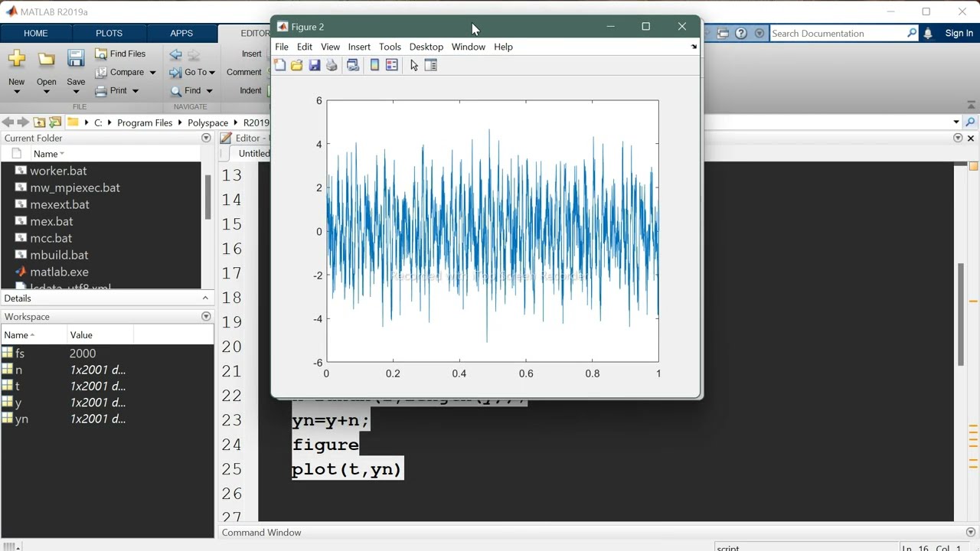Open the Find dropdown arrow
This screenshot has width=980, height=551.
click(x=209, y=91)
